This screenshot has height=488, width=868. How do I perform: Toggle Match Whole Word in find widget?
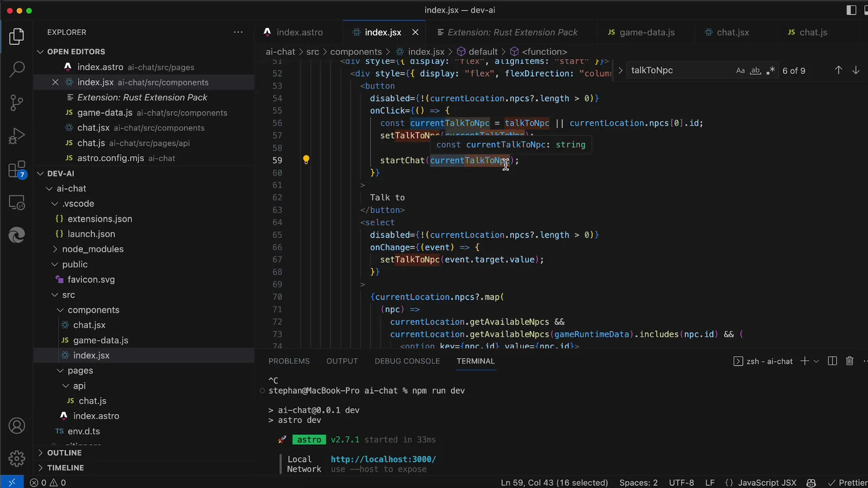755,71
